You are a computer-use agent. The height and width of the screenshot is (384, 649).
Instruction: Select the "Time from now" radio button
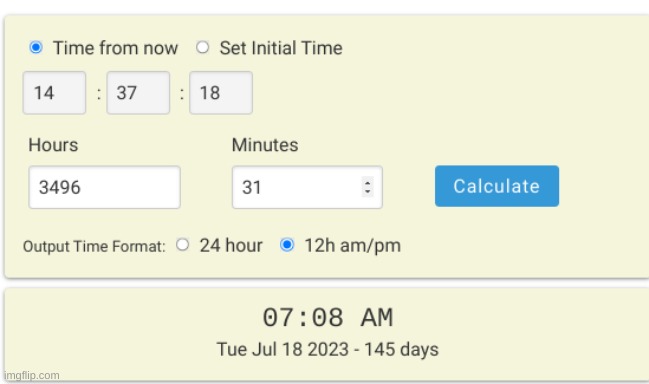(36, 48)
